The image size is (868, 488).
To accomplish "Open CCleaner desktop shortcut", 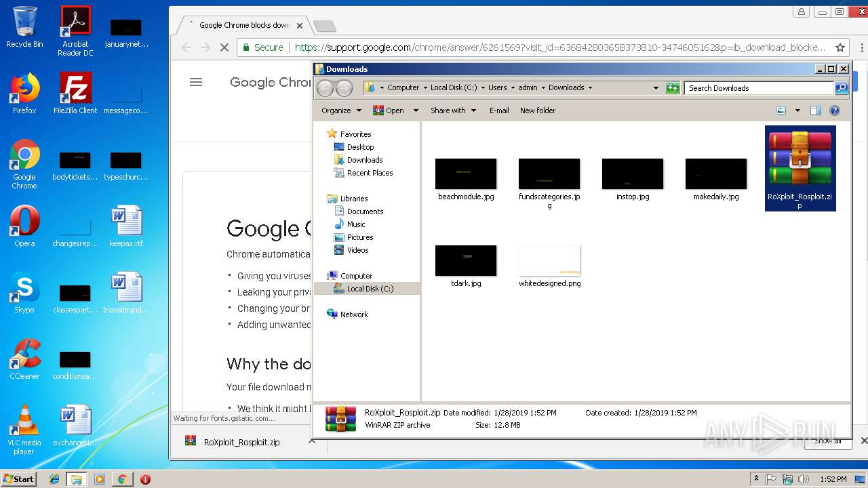I will 24,359.
